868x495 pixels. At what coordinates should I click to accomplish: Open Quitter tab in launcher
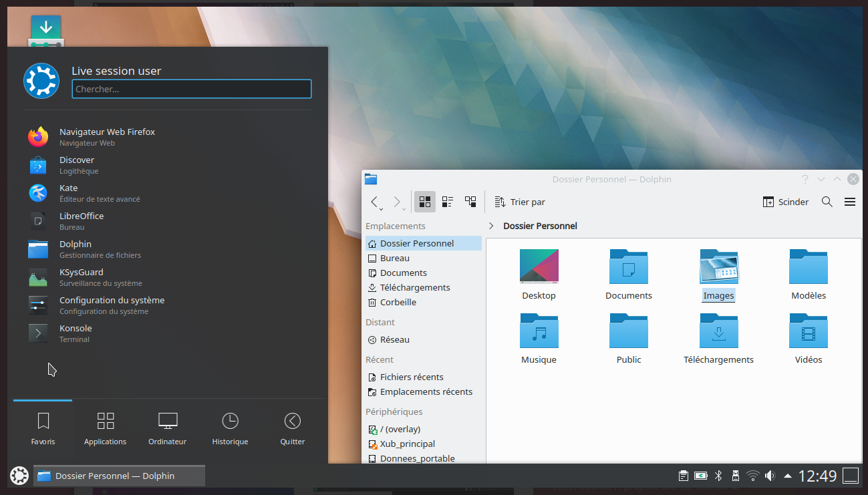(x=292, y=428)
